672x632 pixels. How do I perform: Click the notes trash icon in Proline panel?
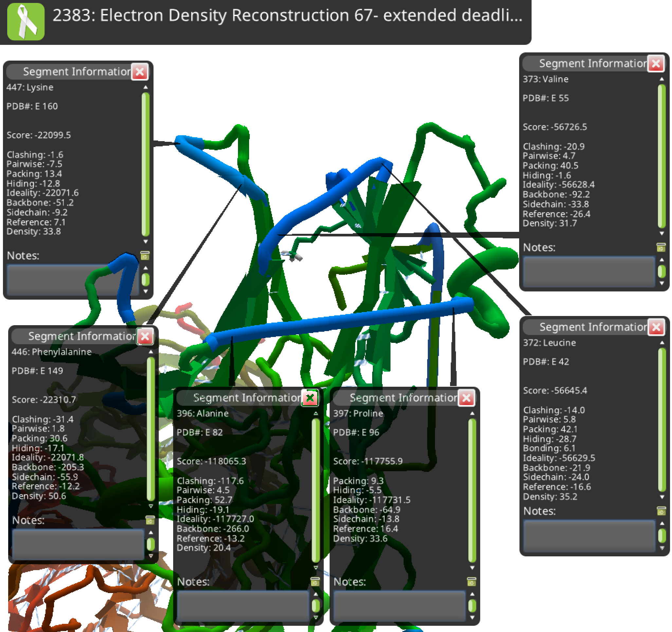tap(471, 582)
